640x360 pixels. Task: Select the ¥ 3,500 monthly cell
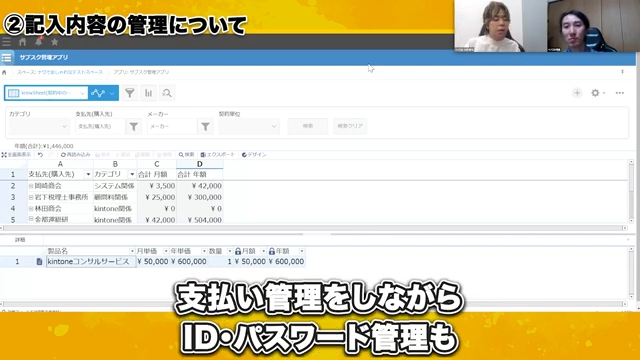point(157,186)
